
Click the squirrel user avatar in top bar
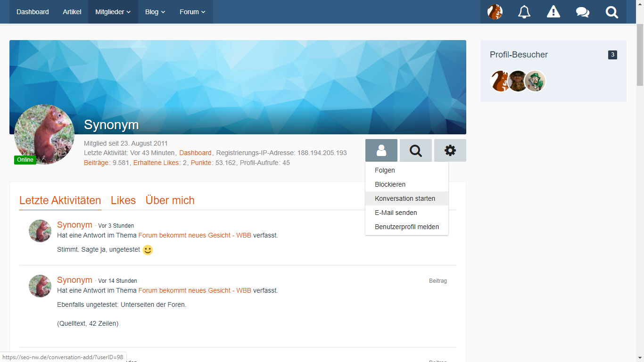(495, 12)
